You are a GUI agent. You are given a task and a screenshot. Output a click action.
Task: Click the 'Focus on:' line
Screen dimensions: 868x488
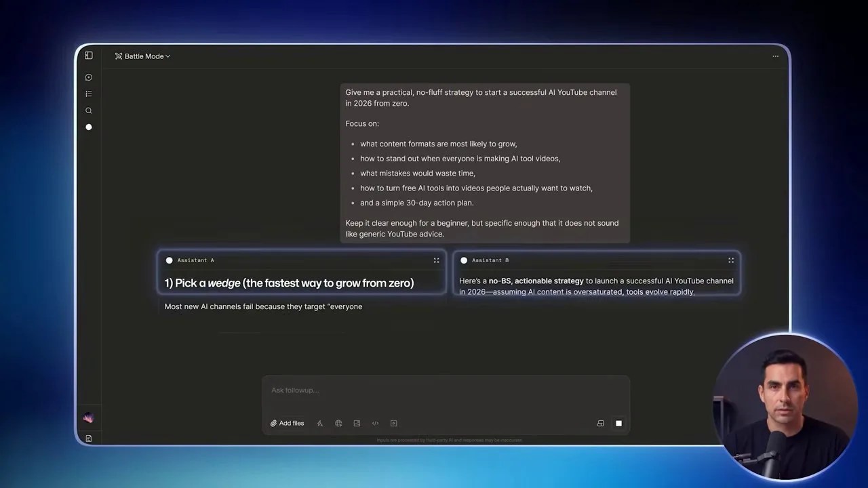pos(362,123)
